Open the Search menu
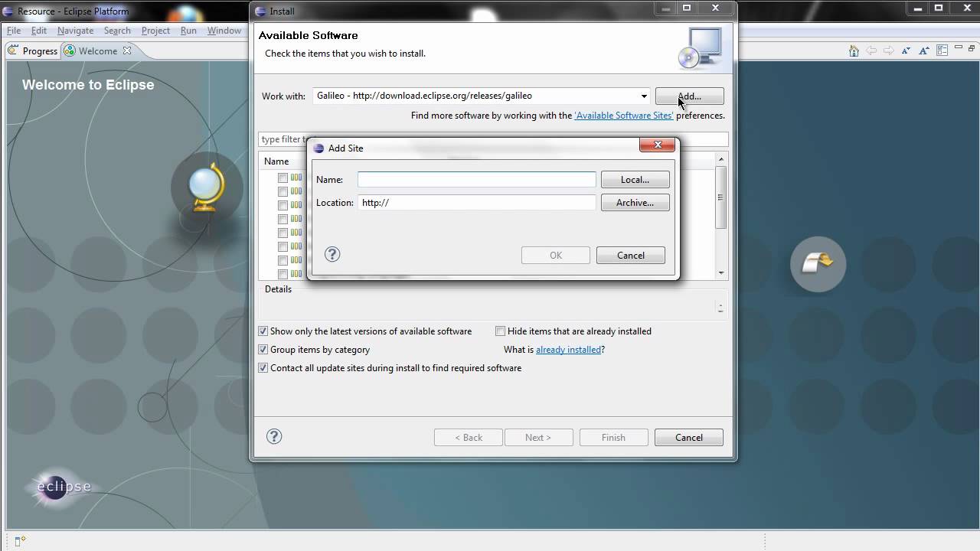 coord(117,31)
